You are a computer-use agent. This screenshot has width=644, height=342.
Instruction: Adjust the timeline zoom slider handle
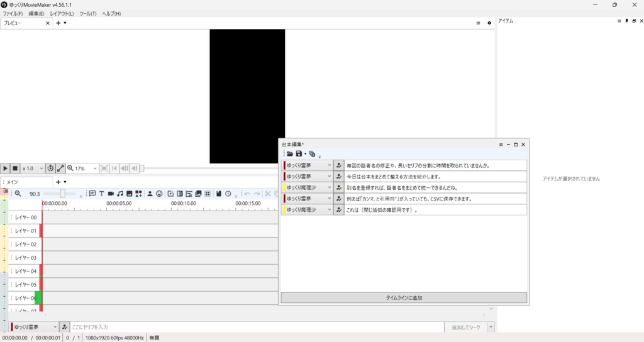click(x=62, y=194)
